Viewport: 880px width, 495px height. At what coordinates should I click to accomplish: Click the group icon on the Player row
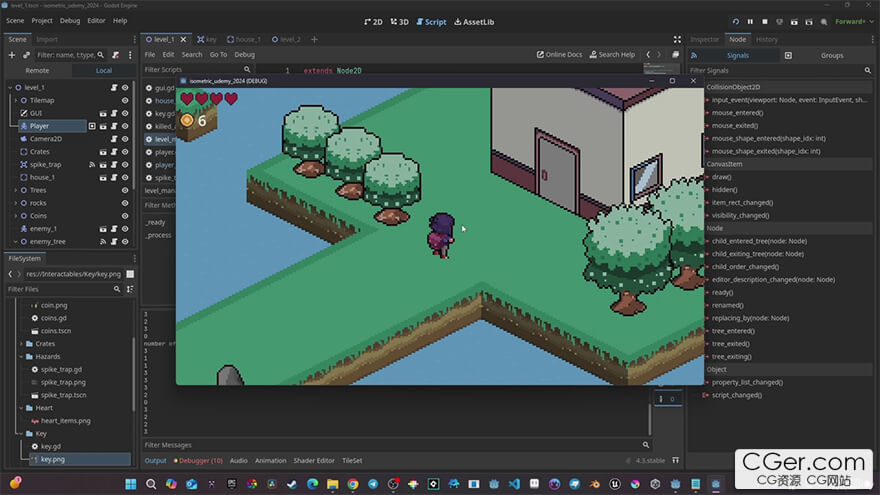(x=92, y=126)
